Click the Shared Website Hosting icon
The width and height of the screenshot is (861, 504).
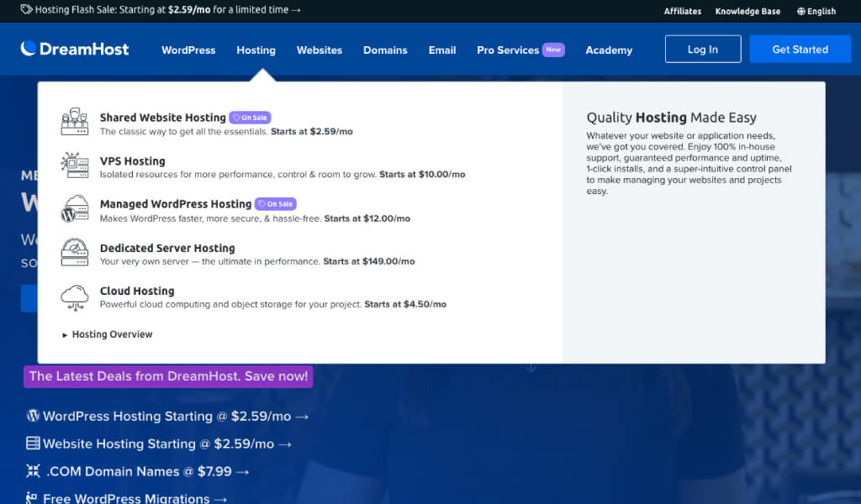[75, 122]
